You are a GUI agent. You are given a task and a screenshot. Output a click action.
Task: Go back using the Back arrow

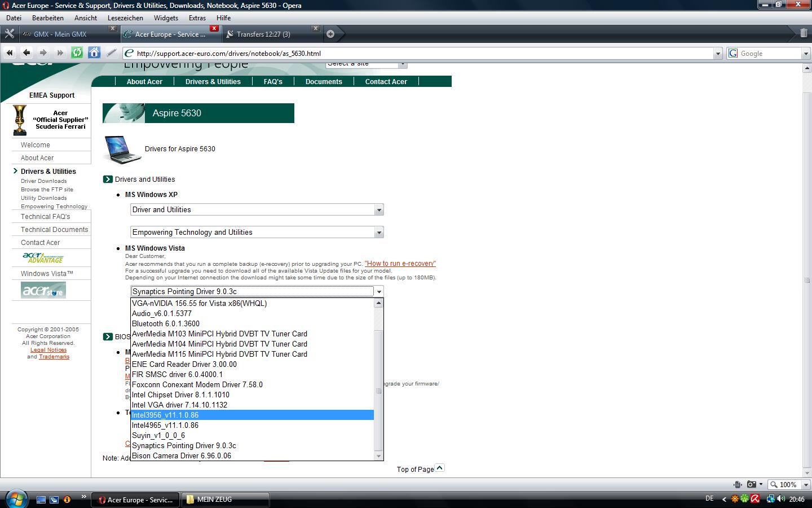pos(27,53)
